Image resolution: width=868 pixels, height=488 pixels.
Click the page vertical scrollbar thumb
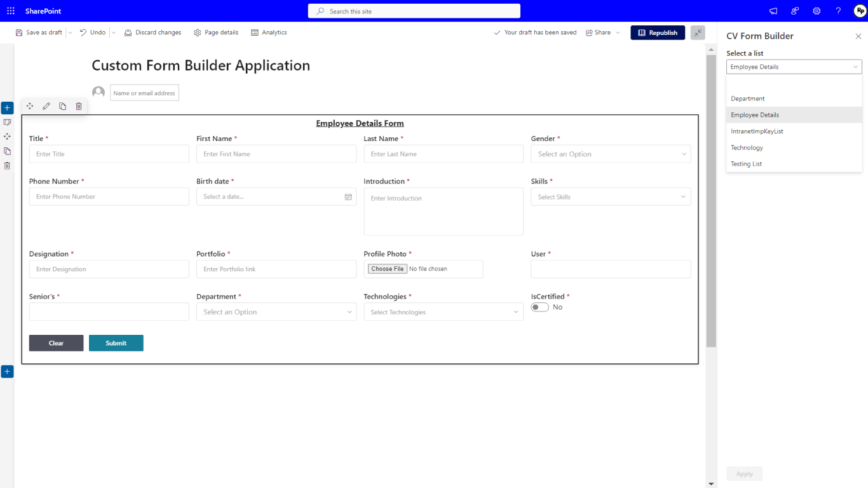pos(711,201)
